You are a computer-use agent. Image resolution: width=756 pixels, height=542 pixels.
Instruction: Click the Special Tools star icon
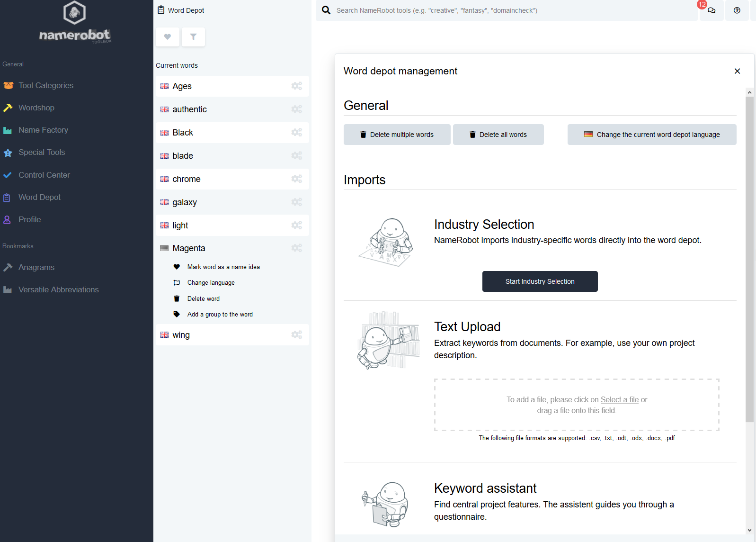click(x=8, y=153)
